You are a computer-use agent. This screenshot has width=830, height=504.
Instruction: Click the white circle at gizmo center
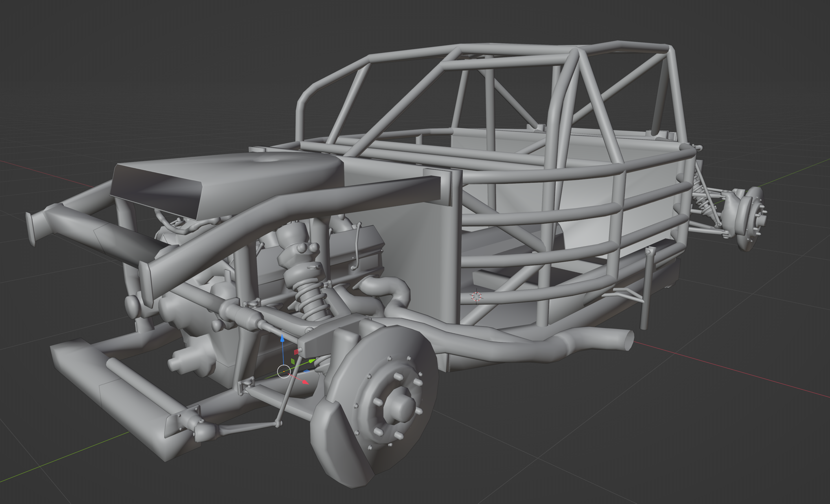(x=284, y=371)
